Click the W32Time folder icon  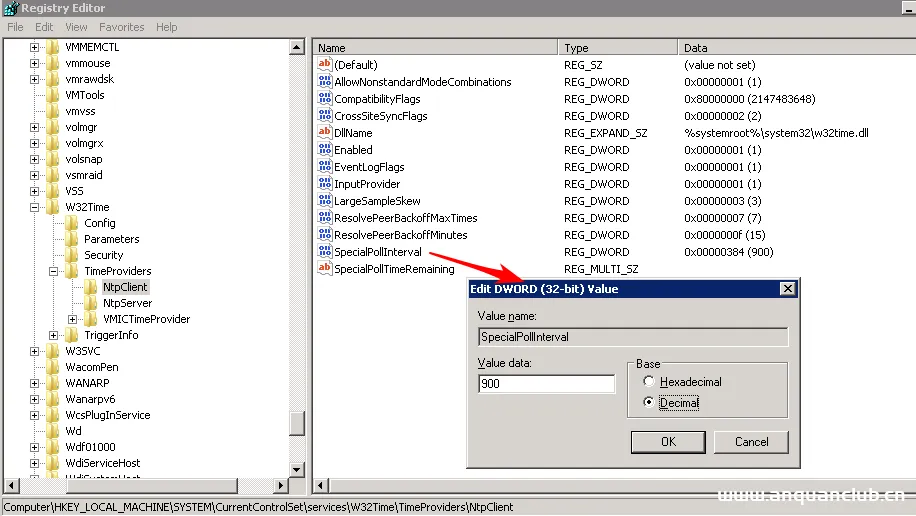[53, 207]
